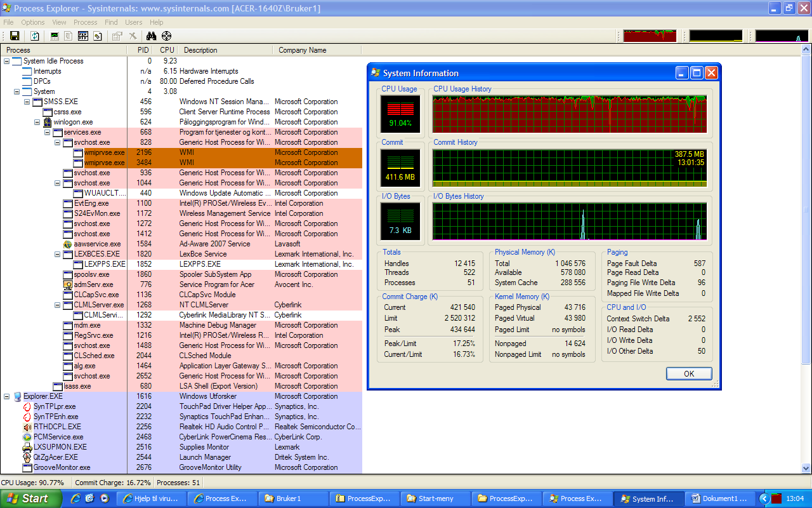Switch to Bruker1 folder taskbar button
The width and height of the screenshot is (812, 508).
point(293,498)
